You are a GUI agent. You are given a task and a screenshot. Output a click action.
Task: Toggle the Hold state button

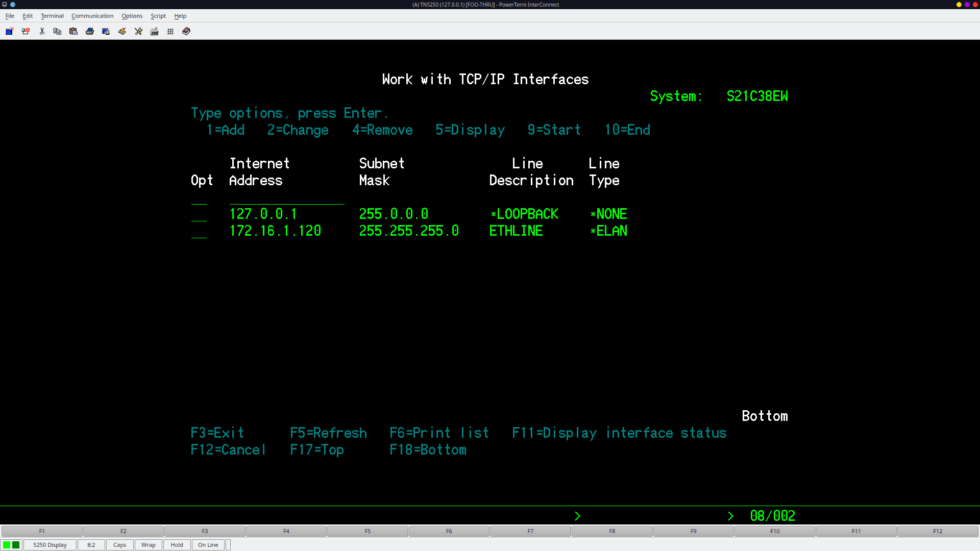pos(177,545)
